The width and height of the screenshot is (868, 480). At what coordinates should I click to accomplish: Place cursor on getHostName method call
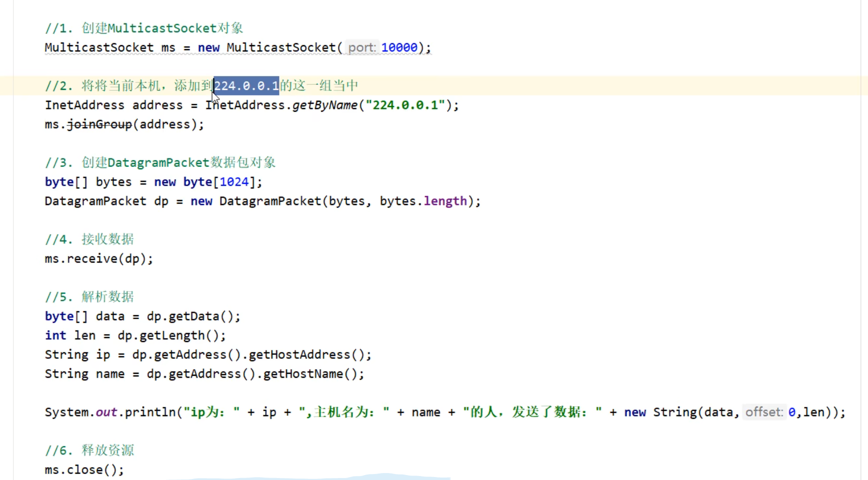(303, 374)
